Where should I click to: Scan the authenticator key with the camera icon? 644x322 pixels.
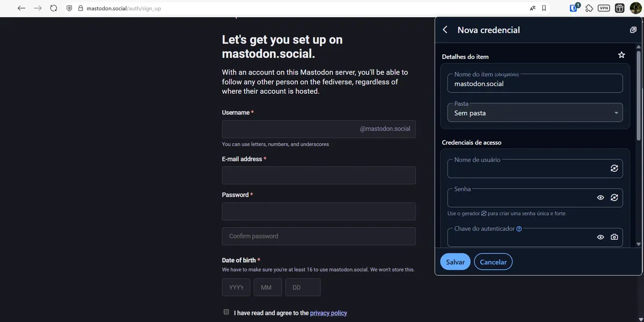614,237
